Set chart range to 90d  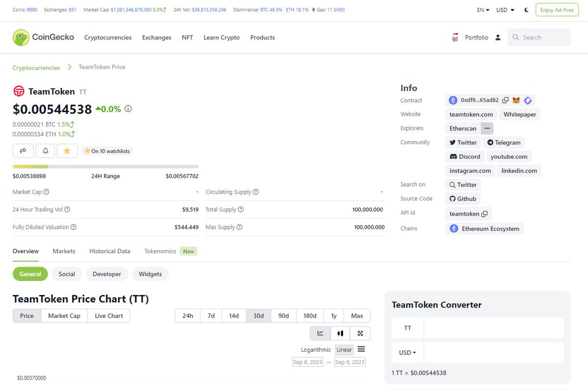[284, 316]
